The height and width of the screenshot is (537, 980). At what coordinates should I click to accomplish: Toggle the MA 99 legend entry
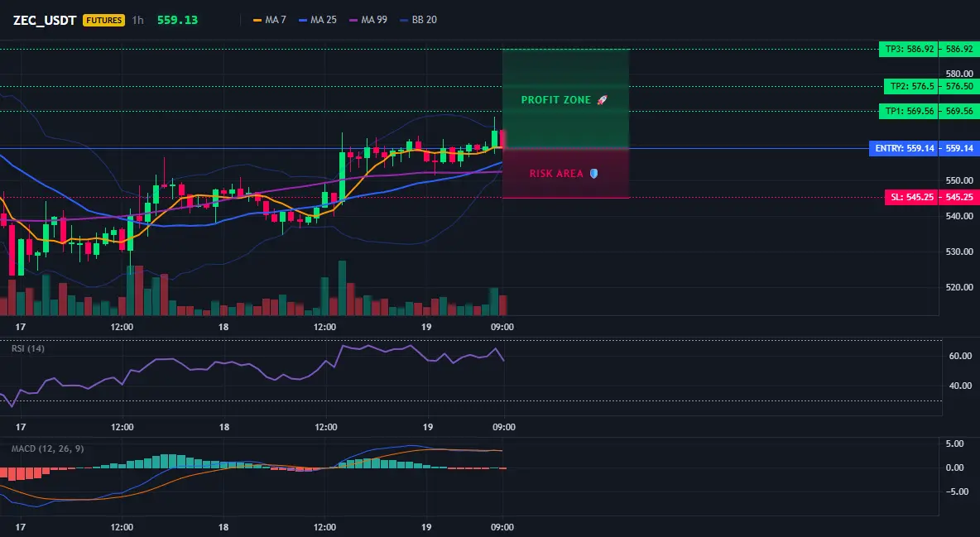click(368, 20)
